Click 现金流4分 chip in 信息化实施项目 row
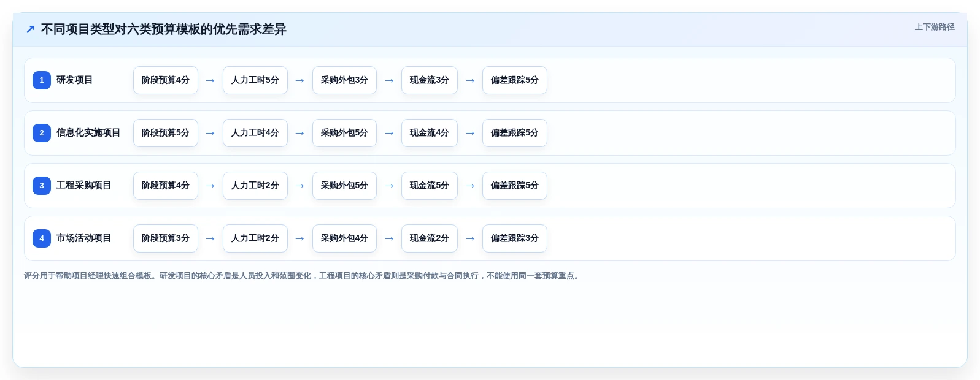Image resolution: width=980 pixels, height=380 pixels. (430, 133)
